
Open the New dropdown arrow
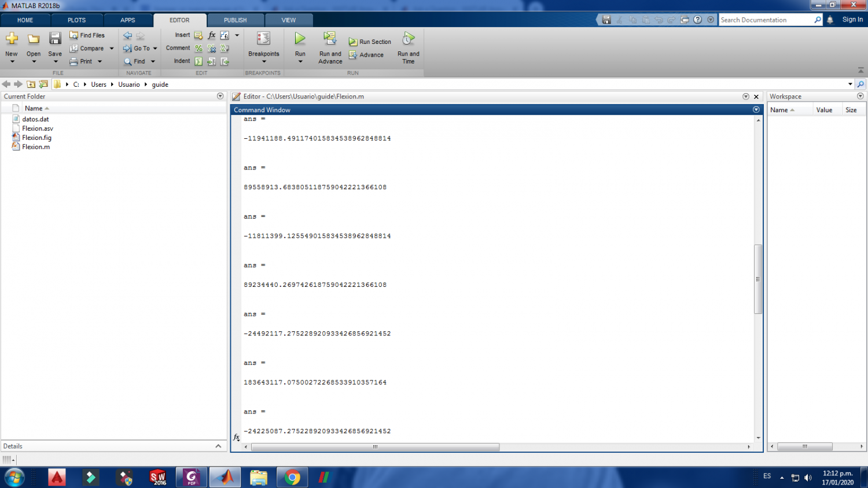12,62
